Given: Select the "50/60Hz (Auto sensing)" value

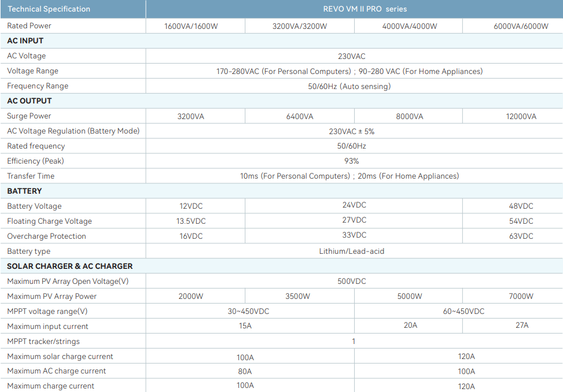Looking at the screenshot, I should pos(349,86).
